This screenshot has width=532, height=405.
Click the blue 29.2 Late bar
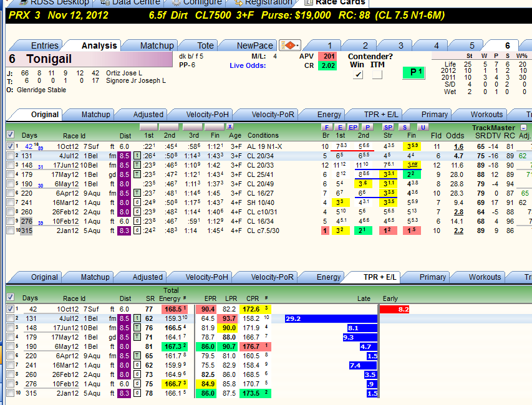click(331, 318)
